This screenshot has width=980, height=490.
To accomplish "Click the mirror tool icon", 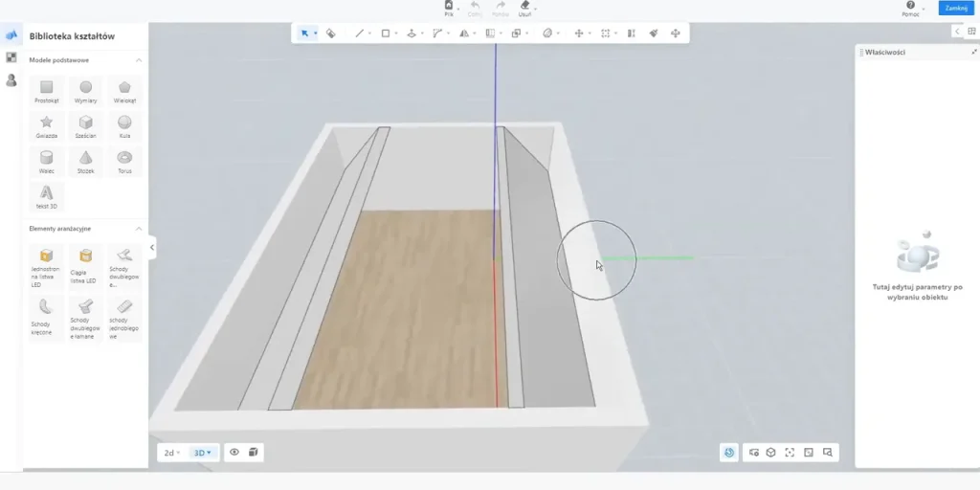I will pyautogui.click(x=464, y=33).
